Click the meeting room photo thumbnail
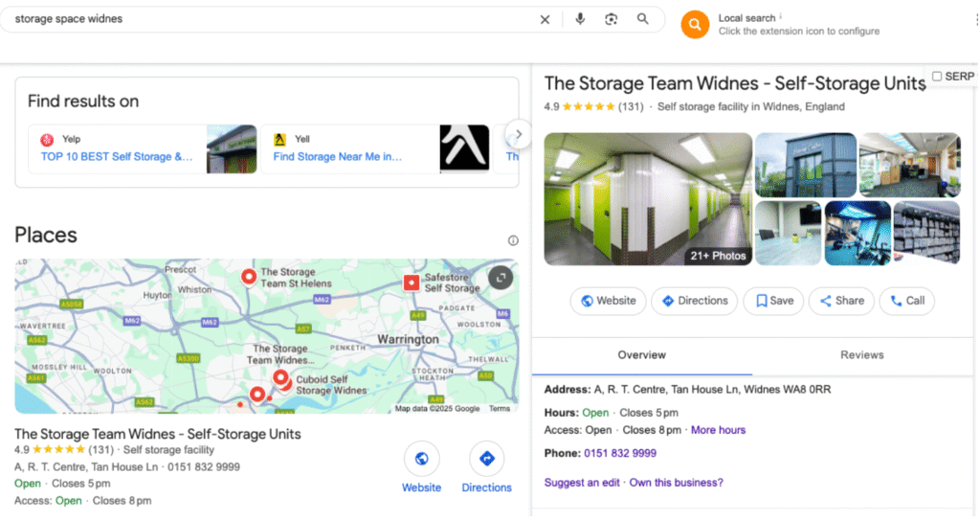 pyautogui.click(x=789, y=233)
